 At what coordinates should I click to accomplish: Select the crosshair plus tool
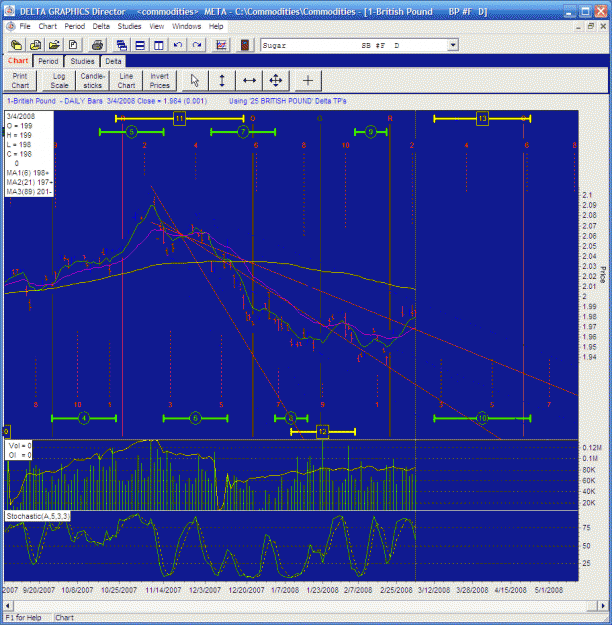click(x=308, y=81)
